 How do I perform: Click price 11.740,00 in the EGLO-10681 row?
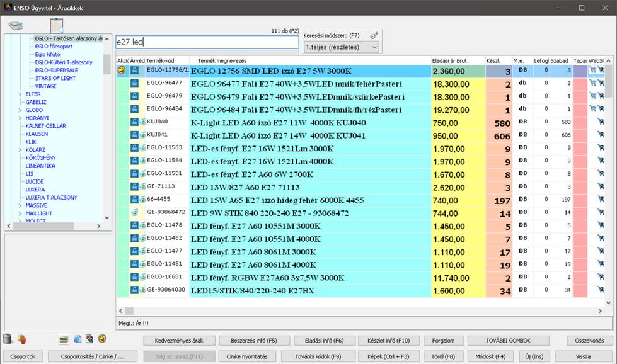click(x=451, y=278)
